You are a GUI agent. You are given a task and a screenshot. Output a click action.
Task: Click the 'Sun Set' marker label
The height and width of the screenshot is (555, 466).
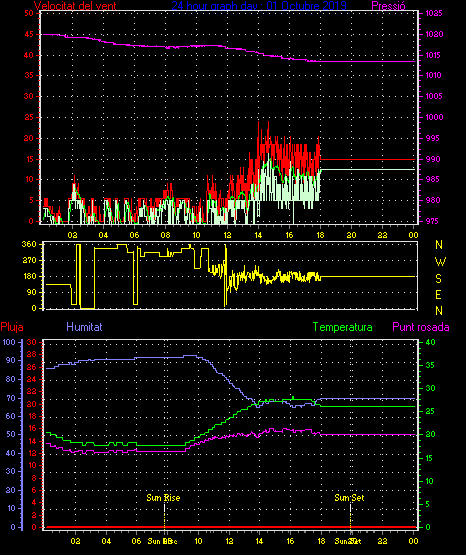pyautogui.click(x=349, y=498)
